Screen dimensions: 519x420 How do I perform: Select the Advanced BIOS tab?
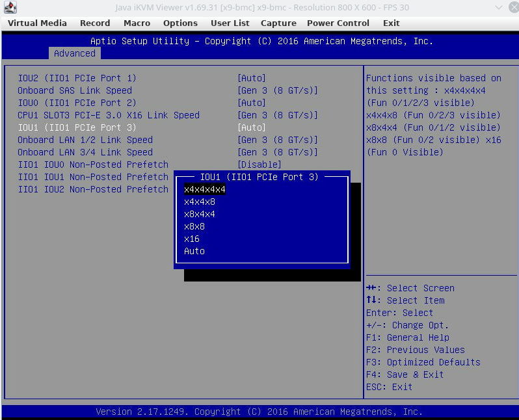[75, 53]
